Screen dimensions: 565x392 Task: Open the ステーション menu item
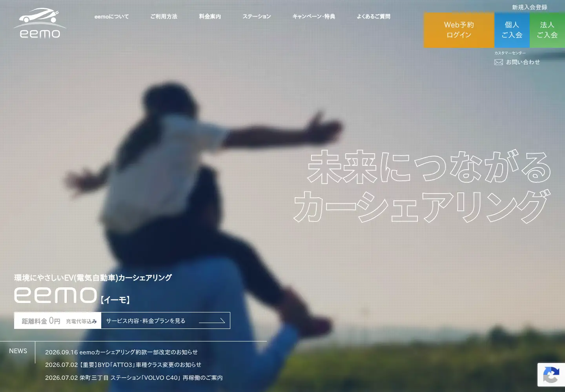(x=257, y=16)
